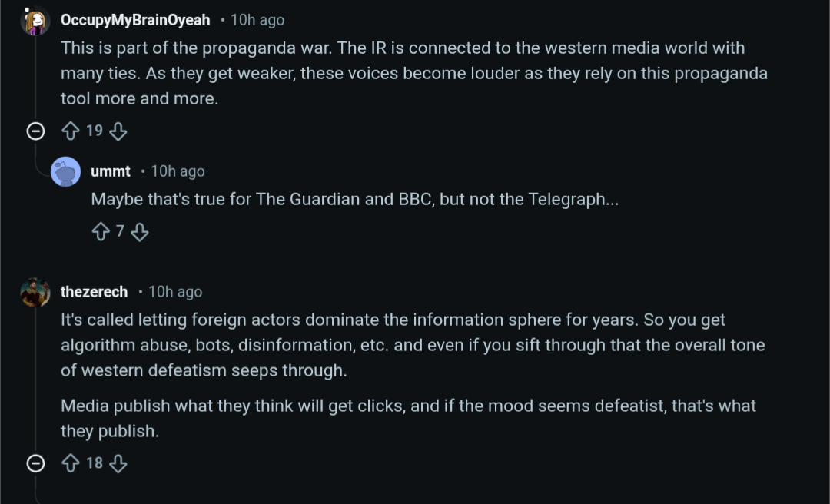Select comment text about The Guardian and BBC
The width and height of the screenshot is (830, 504).
(354, 200)
